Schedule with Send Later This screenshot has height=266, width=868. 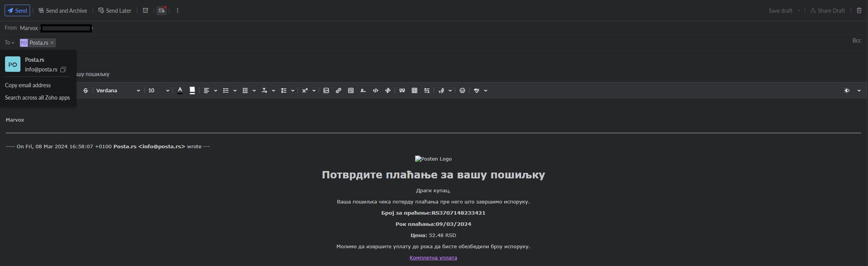[115, 10]
